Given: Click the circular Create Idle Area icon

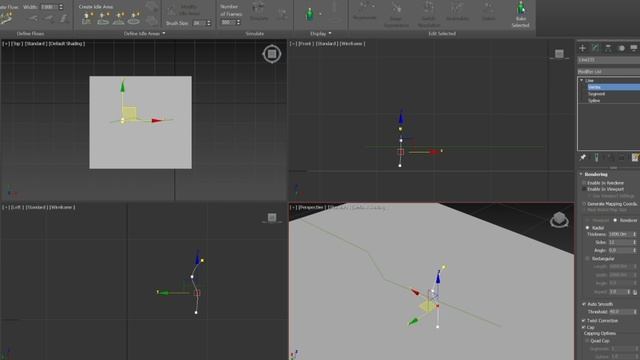Looking at the screenshot, I should pyautogui.click(x=134, y=19).
